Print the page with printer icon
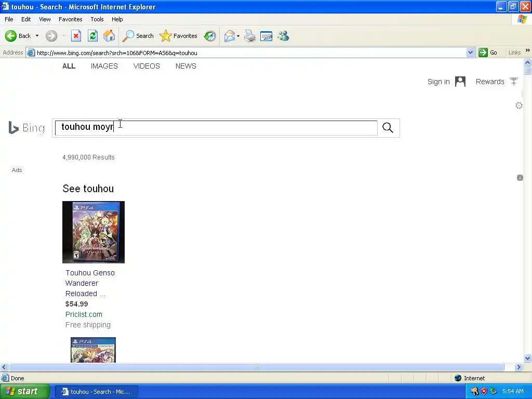 250,36
